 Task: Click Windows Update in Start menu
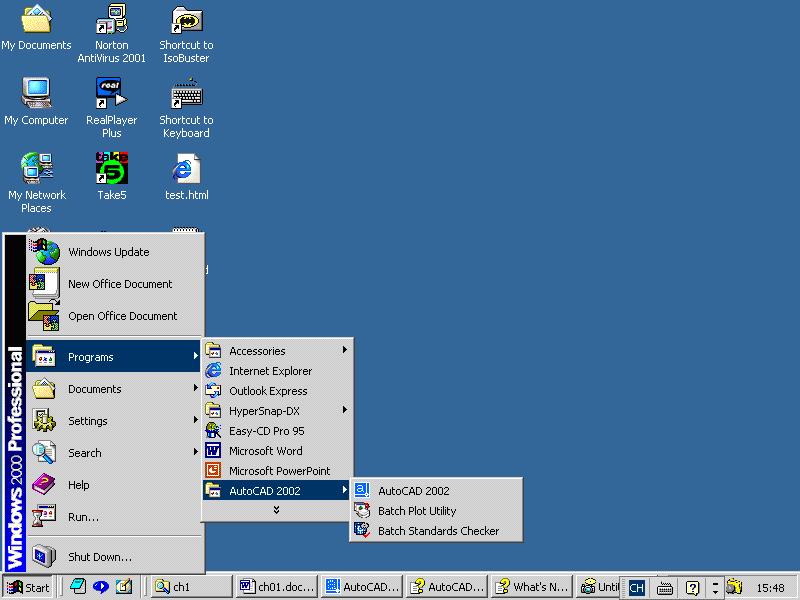115,252
